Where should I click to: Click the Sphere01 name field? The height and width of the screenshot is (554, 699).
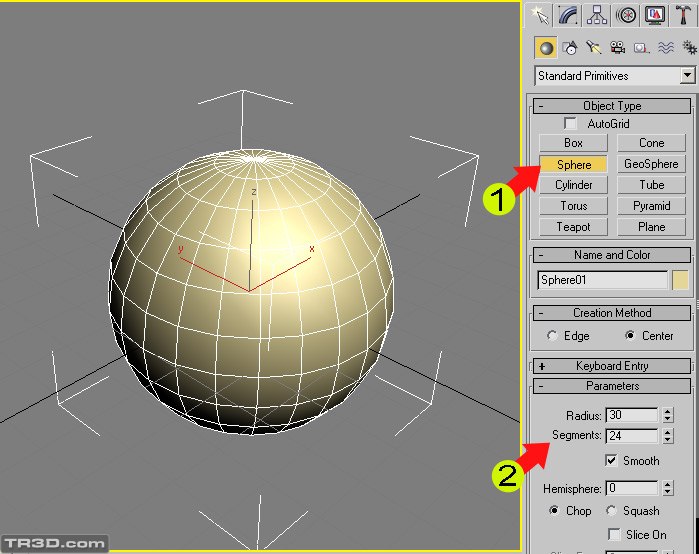[602, 281]
